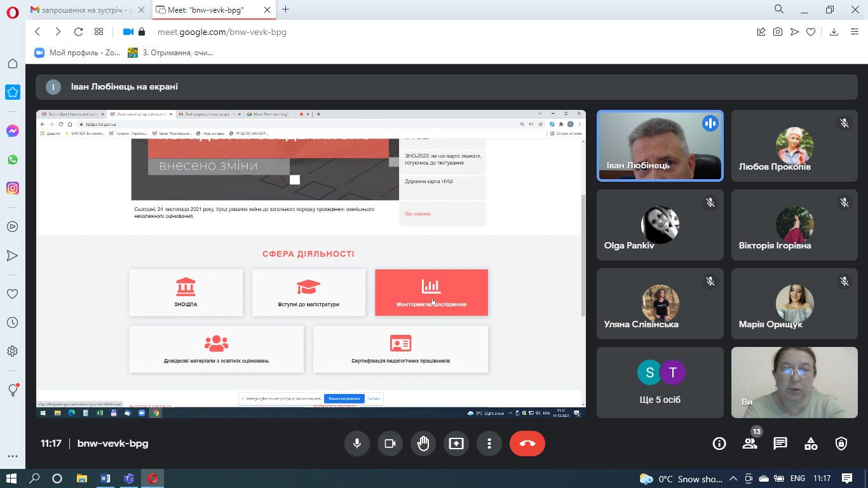Click the Present now screen share icon
The width and height of the screenshot is (868, 488).
click(456, 444)
